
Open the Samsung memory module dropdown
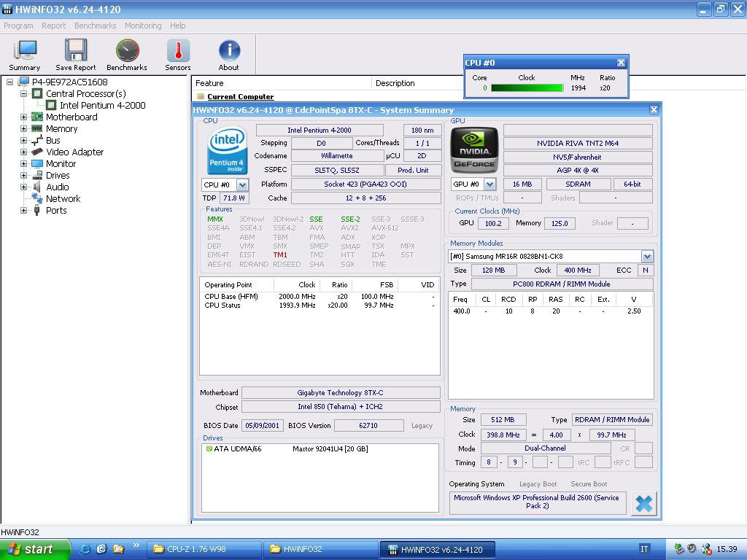[x=646, y=257]
